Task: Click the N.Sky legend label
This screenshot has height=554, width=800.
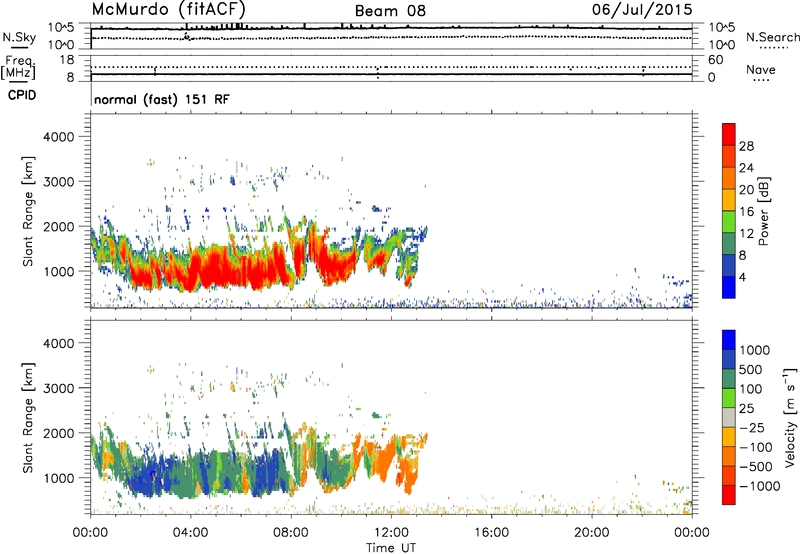Action: pos(19,37)
